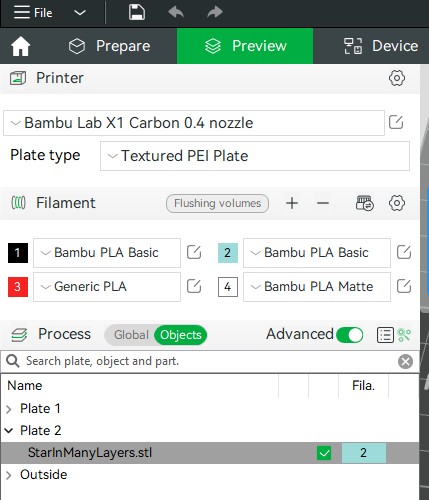This screenshot has height=500, width=429.
Task: Open filament 4 Bambu PLA Matte dropdown
Action: click(x=317, y=287)
